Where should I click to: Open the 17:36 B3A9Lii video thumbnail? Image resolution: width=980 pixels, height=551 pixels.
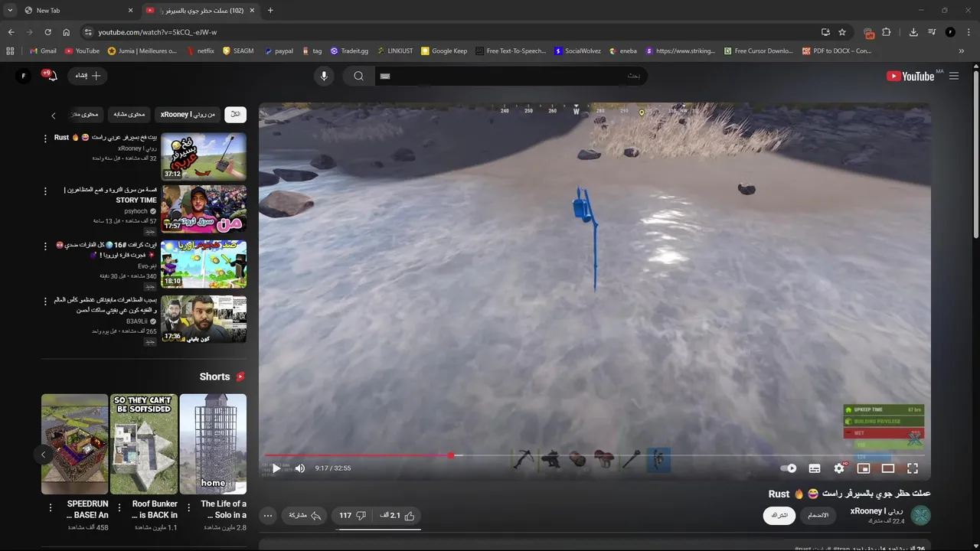pyautogui.click(x=204, y=319)
